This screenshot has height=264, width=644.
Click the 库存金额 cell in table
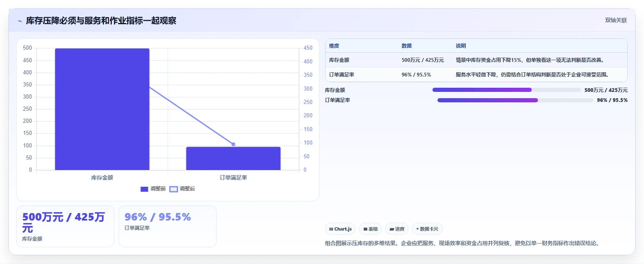click(x=339, y=60)
